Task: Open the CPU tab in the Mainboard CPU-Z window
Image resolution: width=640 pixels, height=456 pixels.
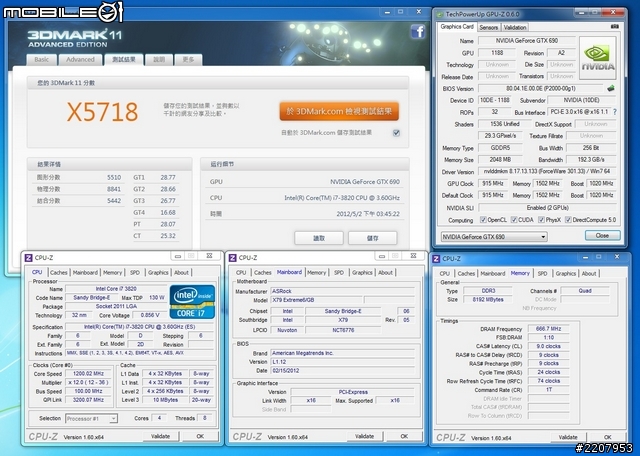Action: coord(241,272)
